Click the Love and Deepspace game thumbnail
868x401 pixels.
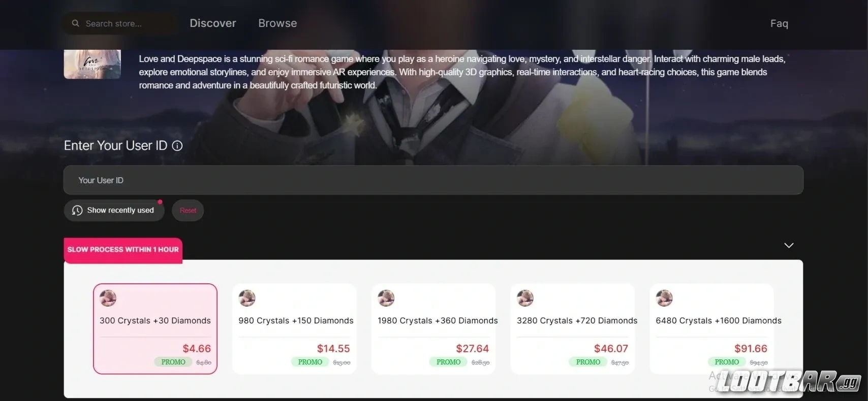click(x=92, y=64)
